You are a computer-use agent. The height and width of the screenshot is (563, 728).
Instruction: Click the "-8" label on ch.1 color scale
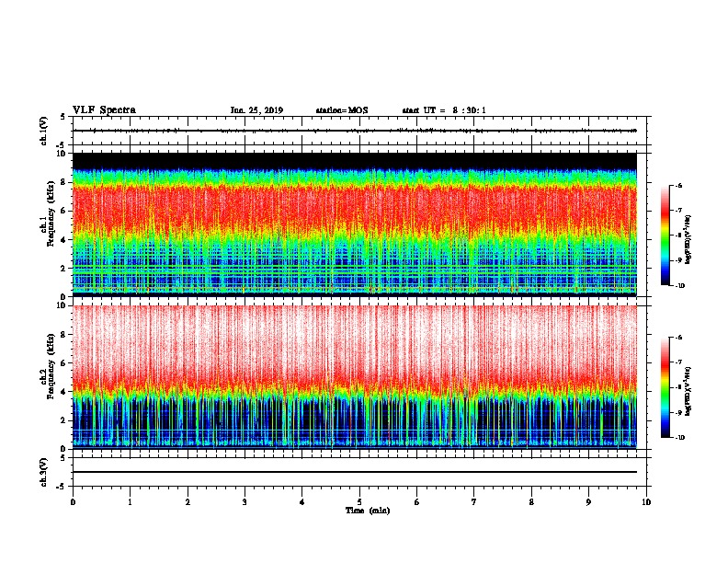tap(678, 236)
